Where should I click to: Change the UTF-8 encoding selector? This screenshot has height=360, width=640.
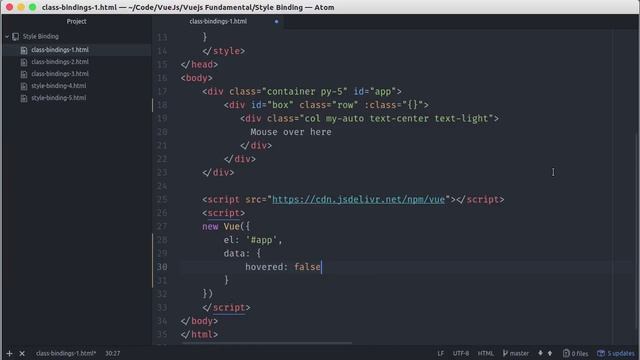click(461, 353)
